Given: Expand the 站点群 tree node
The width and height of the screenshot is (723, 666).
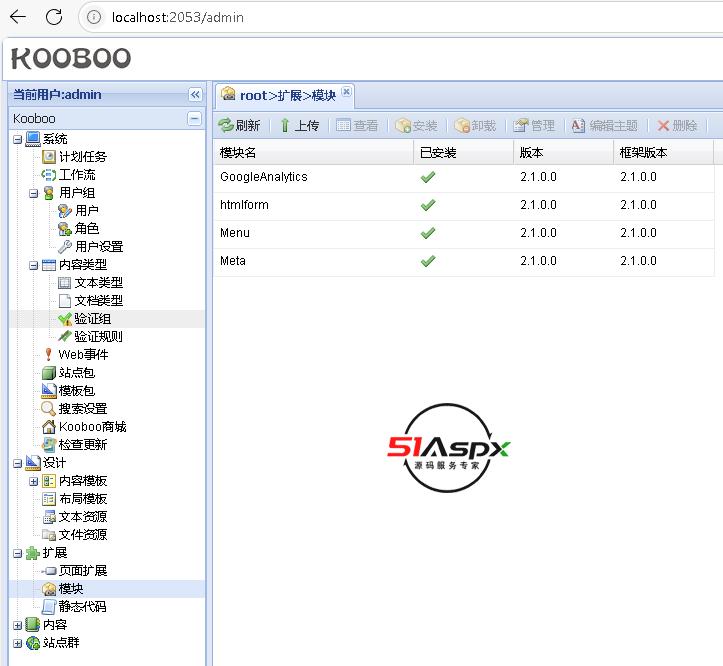Looking at the screenshot, I should 17,643.
